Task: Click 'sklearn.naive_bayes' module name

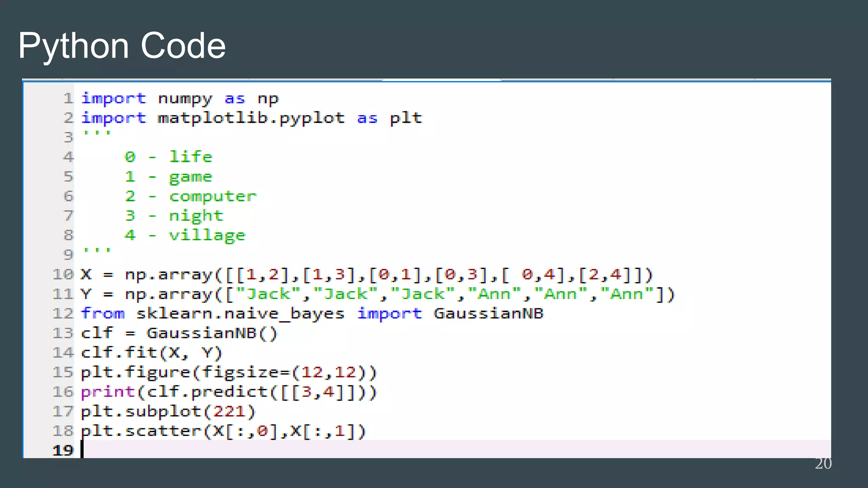Action: tap(240, 314)
